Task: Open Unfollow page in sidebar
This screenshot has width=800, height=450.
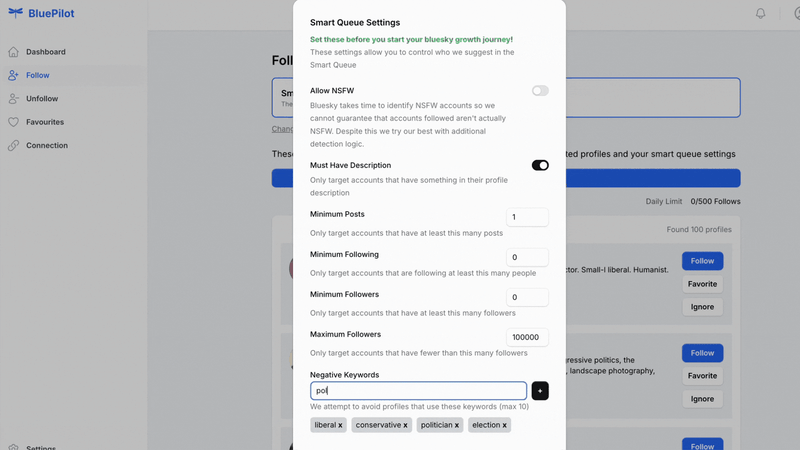Action: pos(42,98)
